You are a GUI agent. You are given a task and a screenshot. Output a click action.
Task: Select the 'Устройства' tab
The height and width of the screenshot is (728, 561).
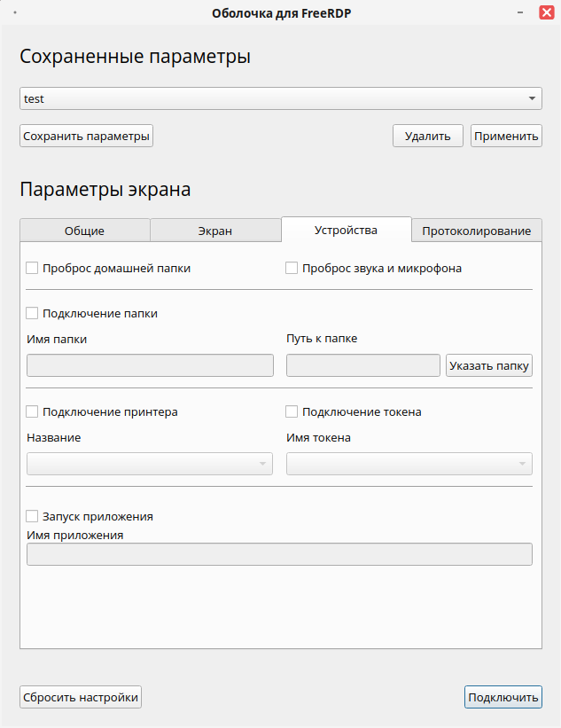click(346, 230)
